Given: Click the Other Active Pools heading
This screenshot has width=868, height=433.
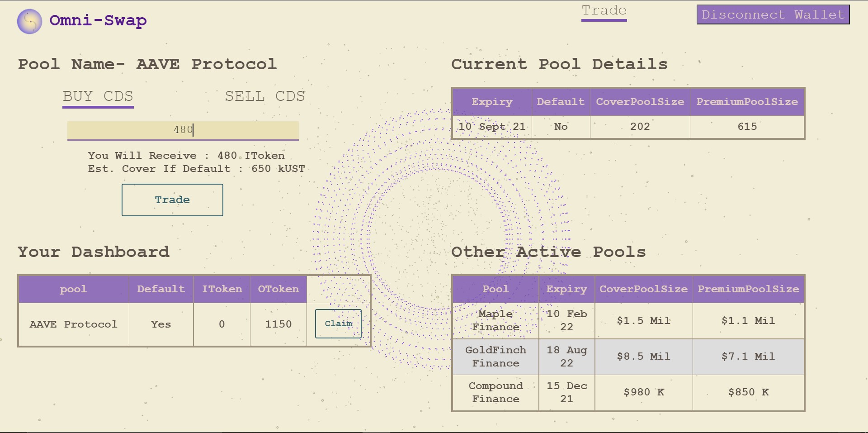Looking at the screenshot, I should 549,252.
